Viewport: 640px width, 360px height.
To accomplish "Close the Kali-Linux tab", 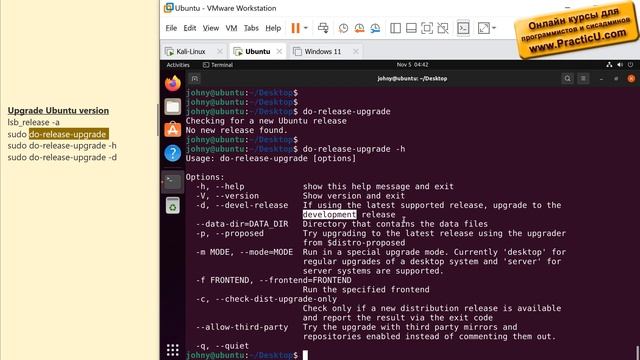I will click(x=220, y=51).
